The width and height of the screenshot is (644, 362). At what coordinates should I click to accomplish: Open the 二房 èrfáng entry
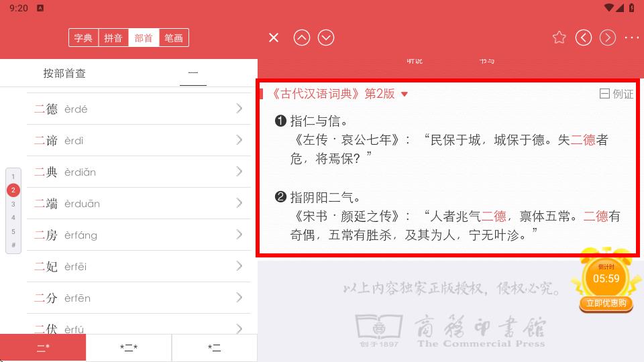click(139, 235)
